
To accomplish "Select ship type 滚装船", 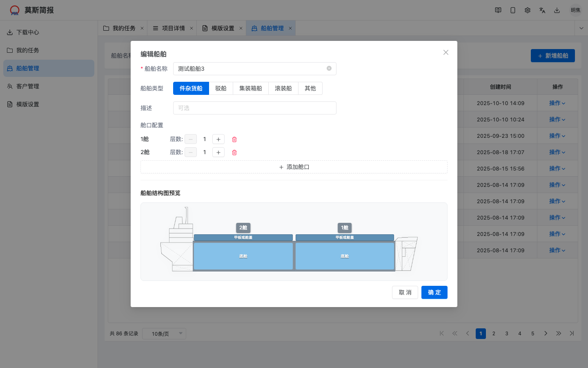I will pyautogui.click(x=283, y=88).
